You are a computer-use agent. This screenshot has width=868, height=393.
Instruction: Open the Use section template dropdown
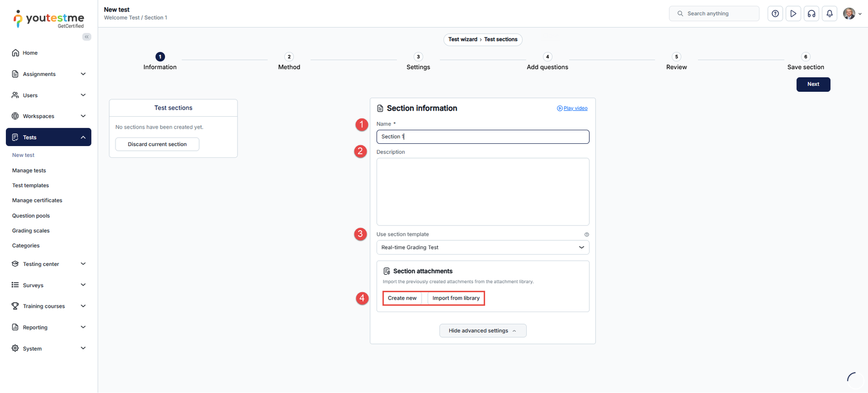point(482,248)
